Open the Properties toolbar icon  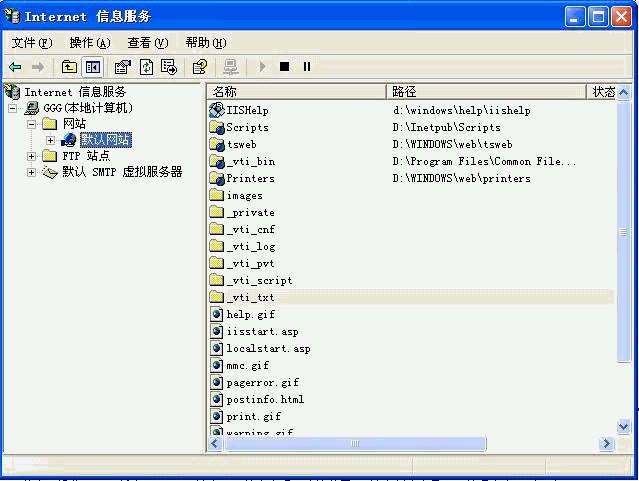[x=123, y=67]
